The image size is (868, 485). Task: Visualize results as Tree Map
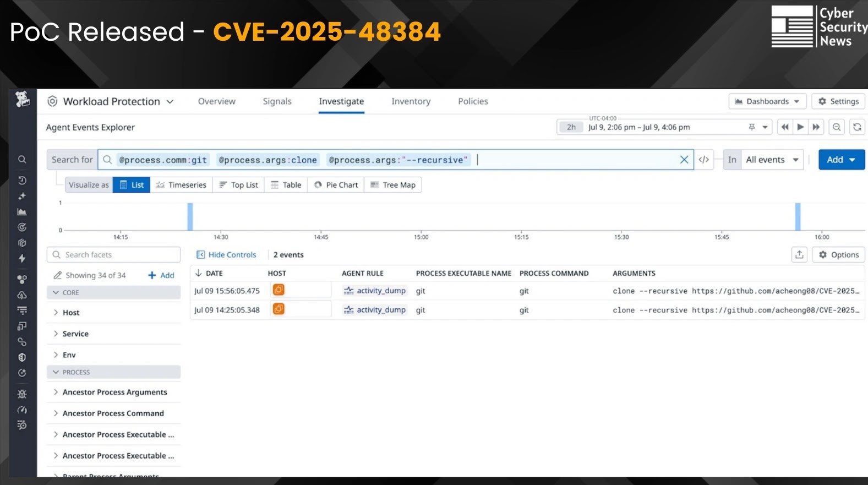[393, 185]
